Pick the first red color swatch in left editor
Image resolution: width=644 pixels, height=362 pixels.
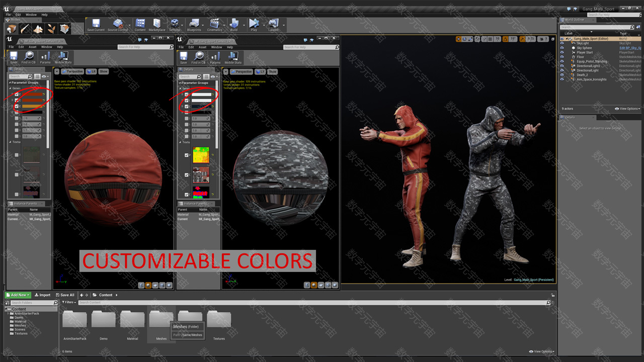click(x=32, y=95)
